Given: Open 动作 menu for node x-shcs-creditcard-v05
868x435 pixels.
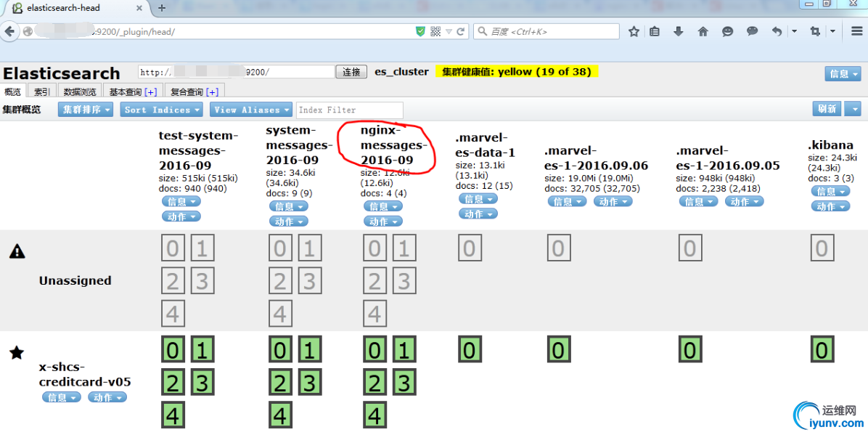Looking at the screenshot, I should coord(107,397).
